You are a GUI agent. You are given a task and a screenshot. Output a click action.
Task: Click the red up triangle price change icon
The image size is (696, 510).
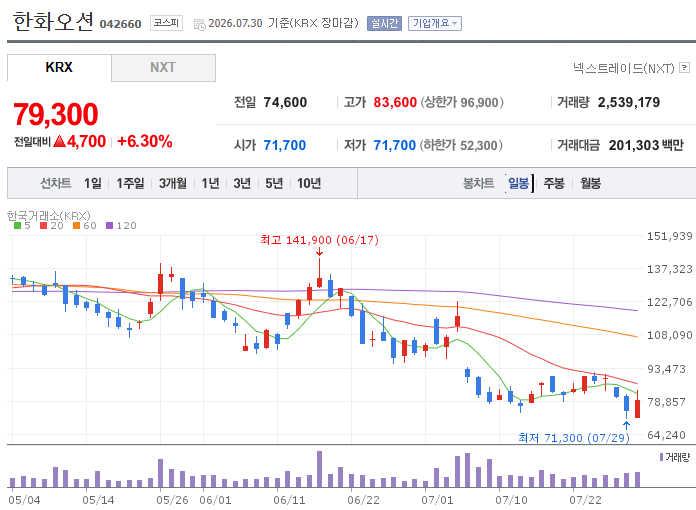(59, 142)
